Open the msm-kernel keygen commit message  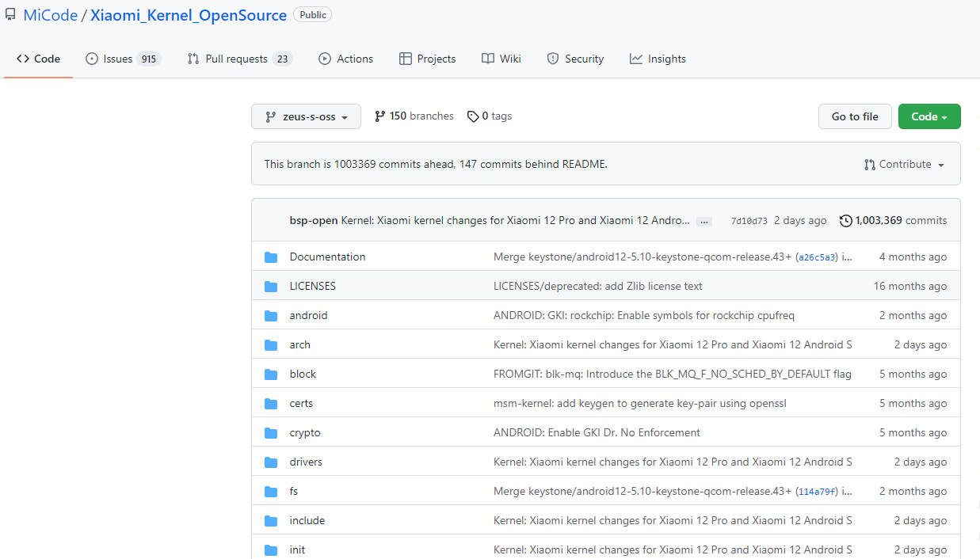(640, 403)
